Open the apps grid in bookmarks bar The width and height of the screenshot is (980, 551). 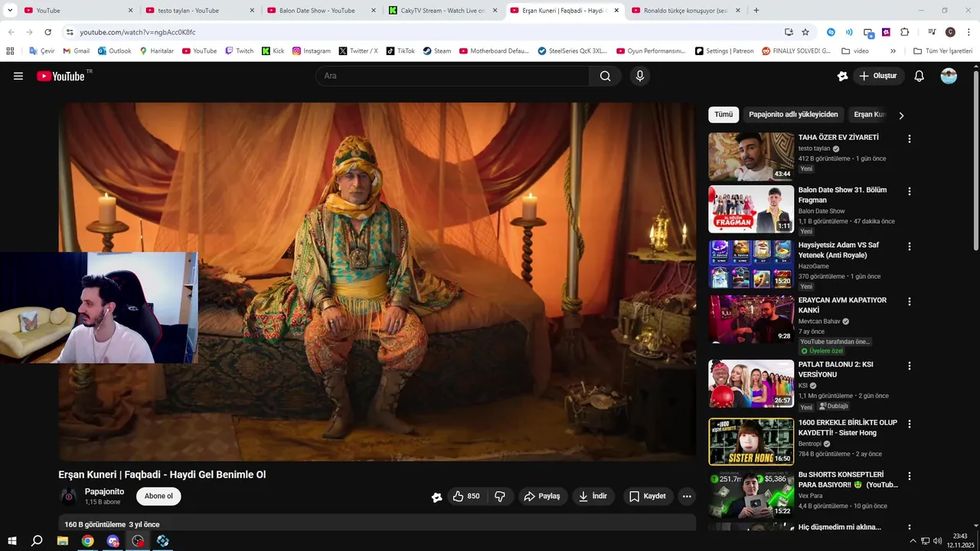click(x=10, y=51)
